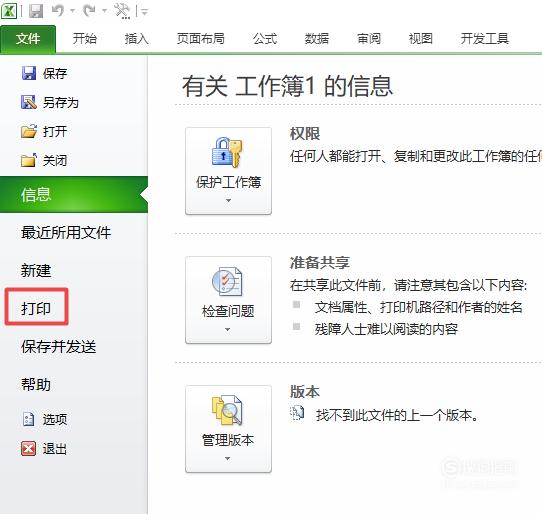Open the 视图 ribbon tab
Image resolution: width=542 pixels, height=514 pixels.
[421, 38]
